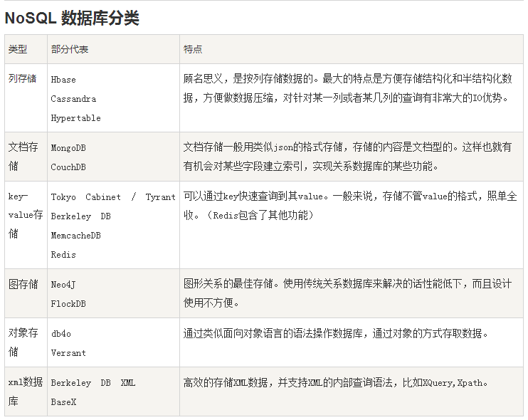
Task: Click the description starting with '顾名思义'
Action: [x=348, y=88]
